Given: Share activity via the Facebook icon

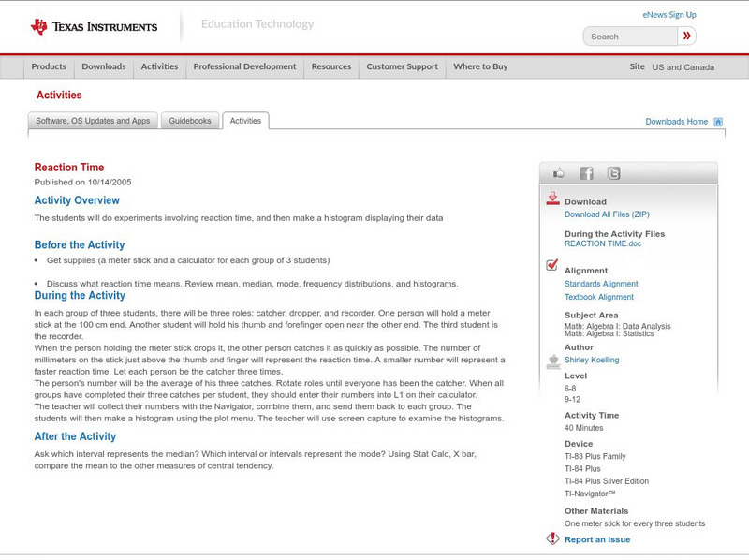Looking at the screenshot, I should point(586,173).
